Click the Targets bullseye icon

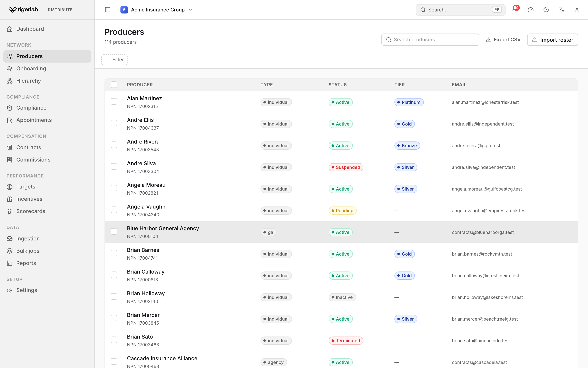pos(10,187)
